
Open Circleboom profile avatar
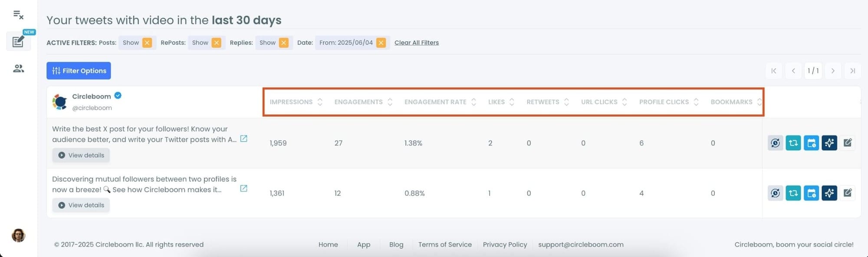60,102
